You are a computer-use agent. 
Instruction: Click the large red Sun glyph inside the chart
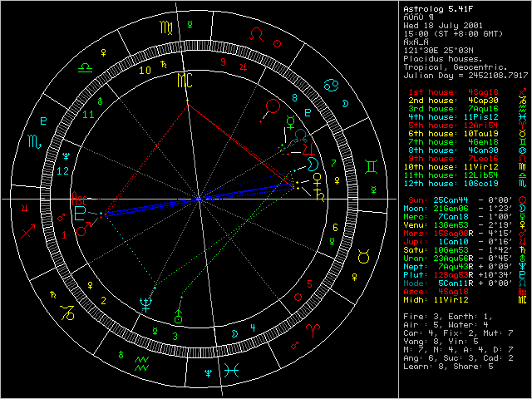[x=273, y=106]
